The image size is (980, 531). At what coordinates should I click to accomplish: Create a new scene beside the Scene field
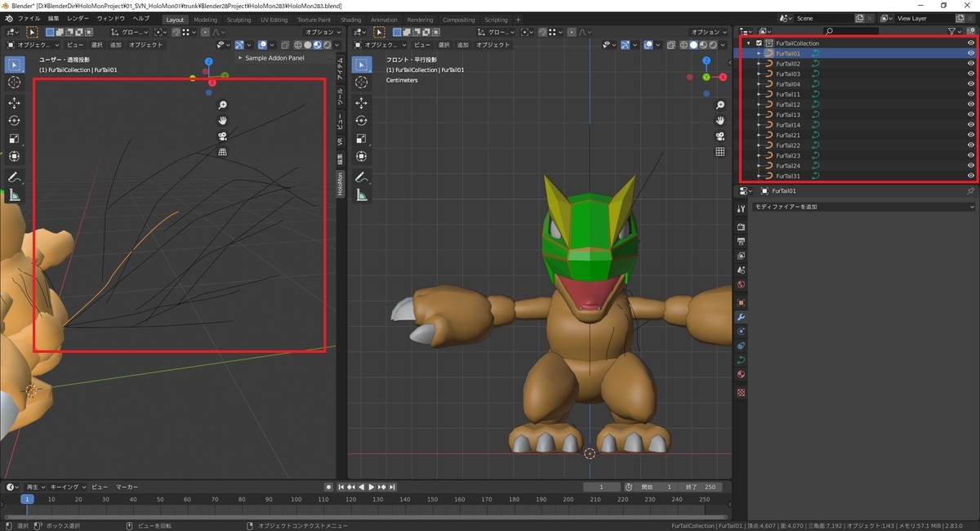point(860,18)
